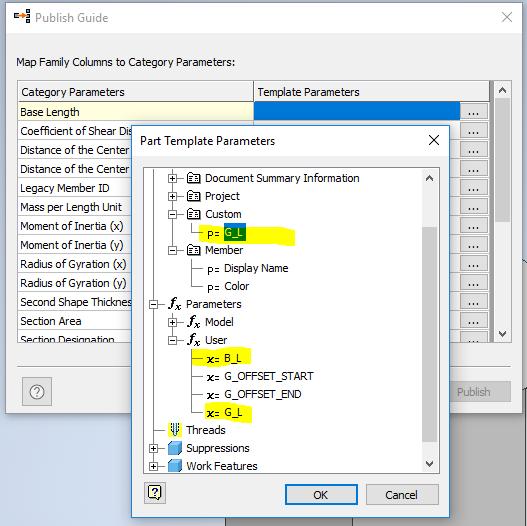Click the x= icon beside B_L
Screen dimensions: 527x526
[x=213, y=359]
